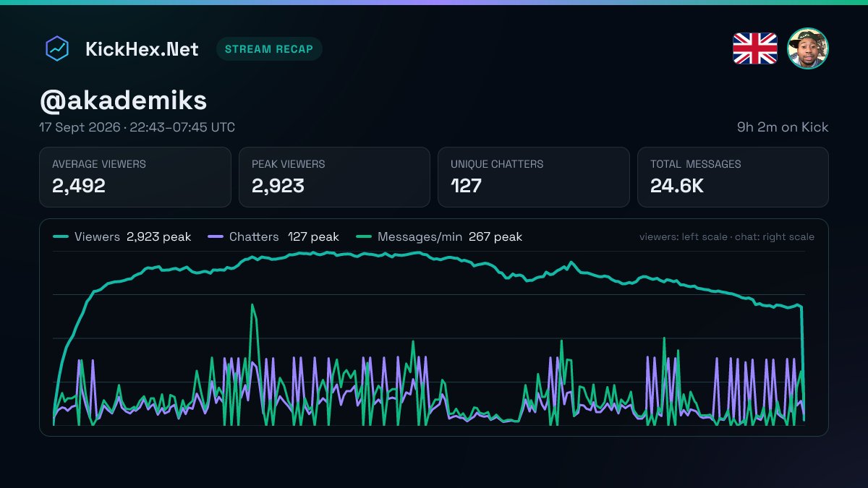This screenshot has height=488, width=868.
Task: Click the scale note about left and right axes
Action: point(727,237)
